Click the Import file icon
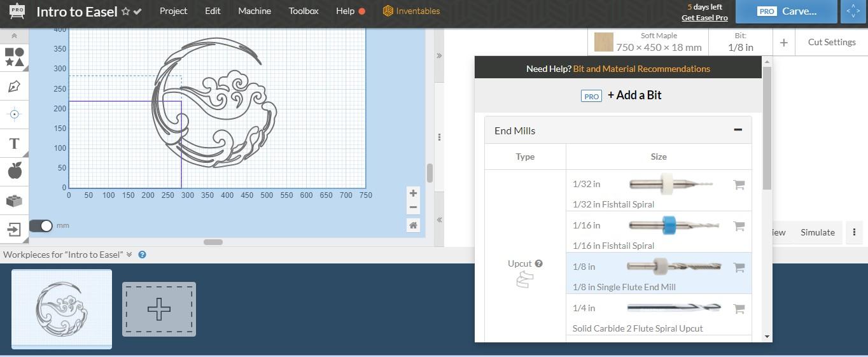This screenshot has width=868, height=357. click(15, 229)
